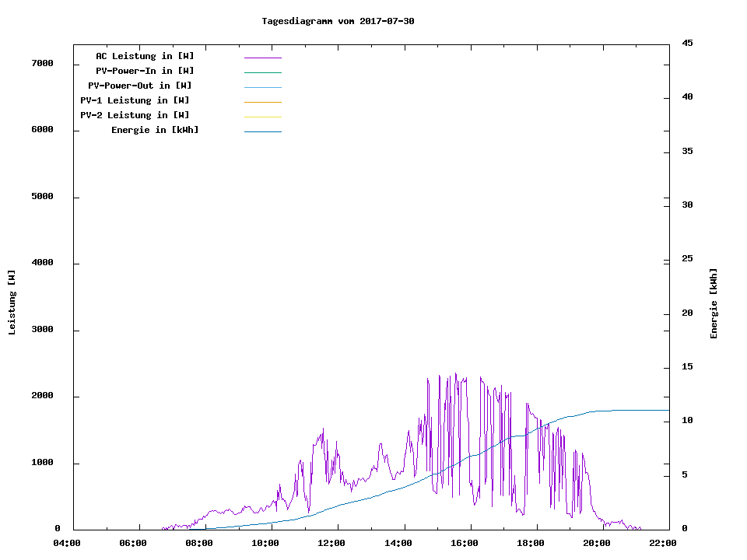The width and height of the screenshot is (747, 560).
Task: Select the PV-1 Leistung legend label
Action: point(135,100)
